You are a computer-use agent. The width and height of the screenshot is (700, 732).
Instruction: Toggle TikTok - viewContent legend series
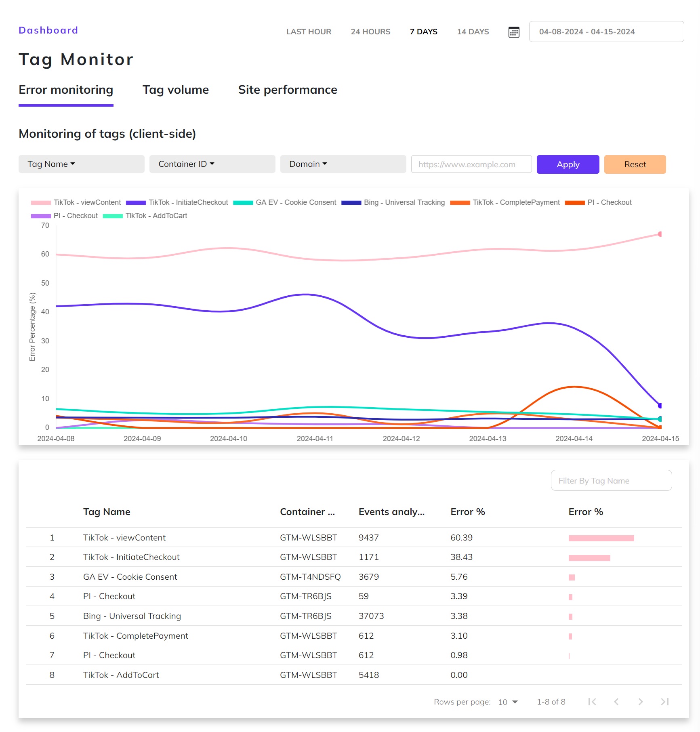coord(76,202)
